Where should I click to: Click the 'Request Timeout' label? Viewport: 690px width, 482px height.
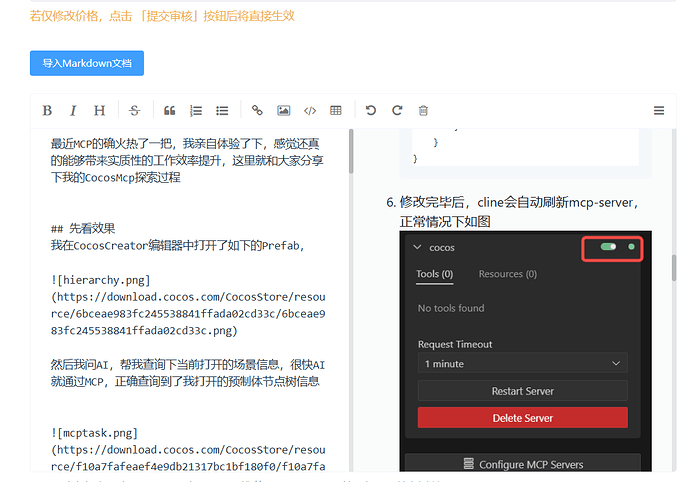click(455, 344)
